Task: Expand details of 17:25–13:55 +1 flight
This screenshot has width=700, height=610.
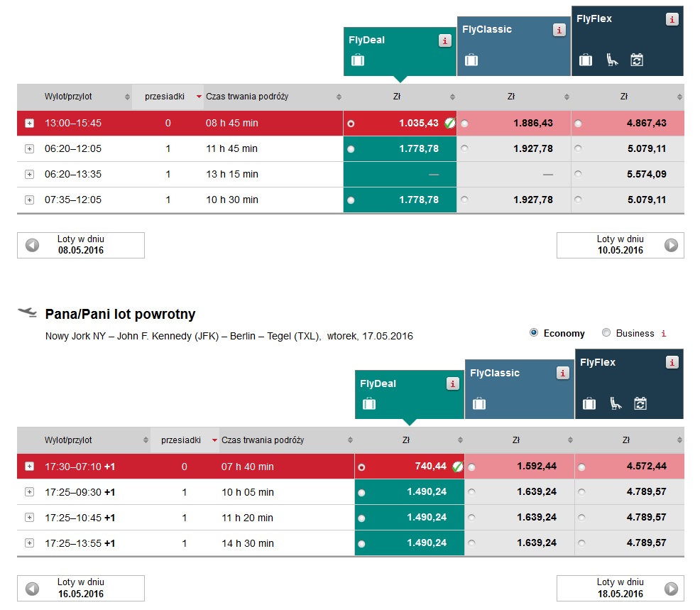Action: coord(30,543)
